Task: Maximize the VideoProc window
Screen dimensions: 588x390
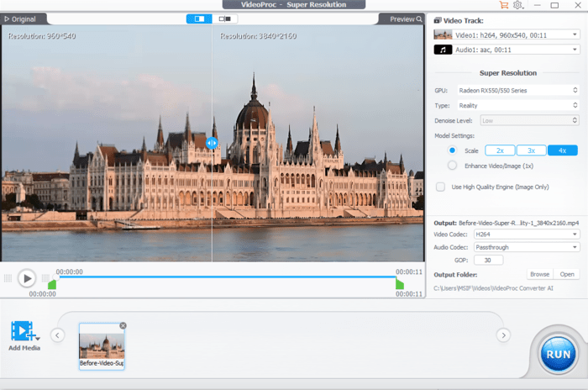Action: tap(554, 5)
